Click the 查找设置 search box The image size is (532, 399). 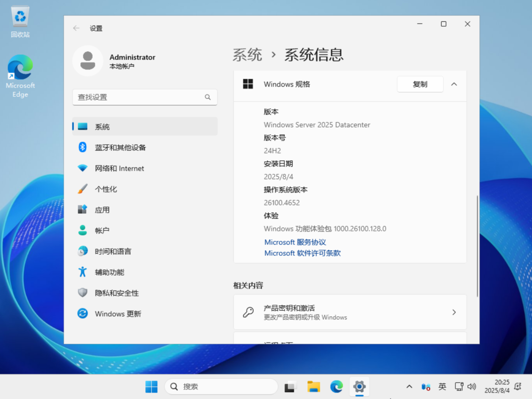[x=145, y=97]
